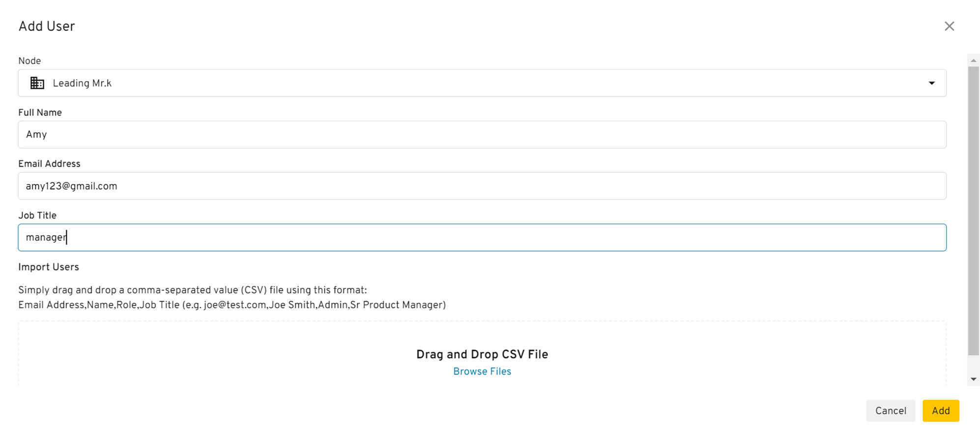The image size is (980, 431).
Task: Click the scrollbar up arrow
Action: (973, 60)
